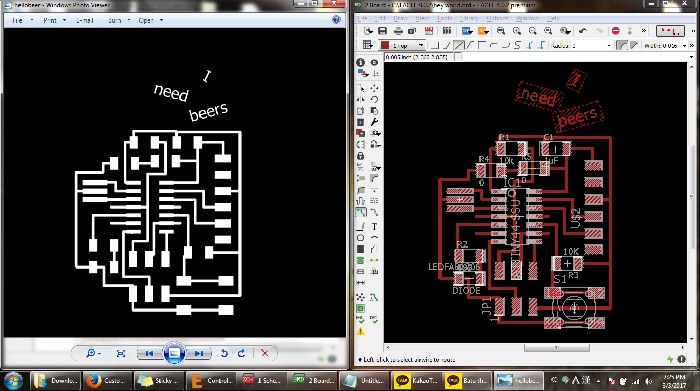Open the Options menu in EAGLE
This screenshot has height=391, width=700.
[x=497, y=18]
